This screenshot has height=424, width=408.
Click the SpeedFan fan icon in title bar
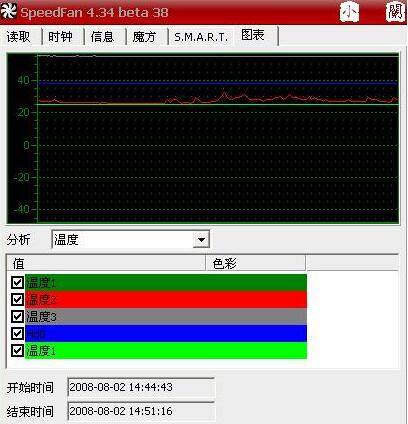pyautogui.click(x=9, y=11)
